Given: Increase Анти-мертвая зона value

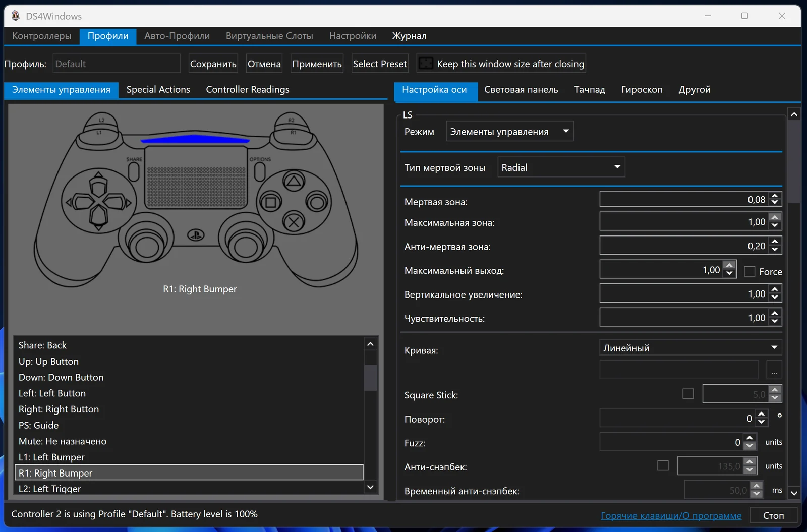Looking at the screenshot, I should (x=775, y=242).
